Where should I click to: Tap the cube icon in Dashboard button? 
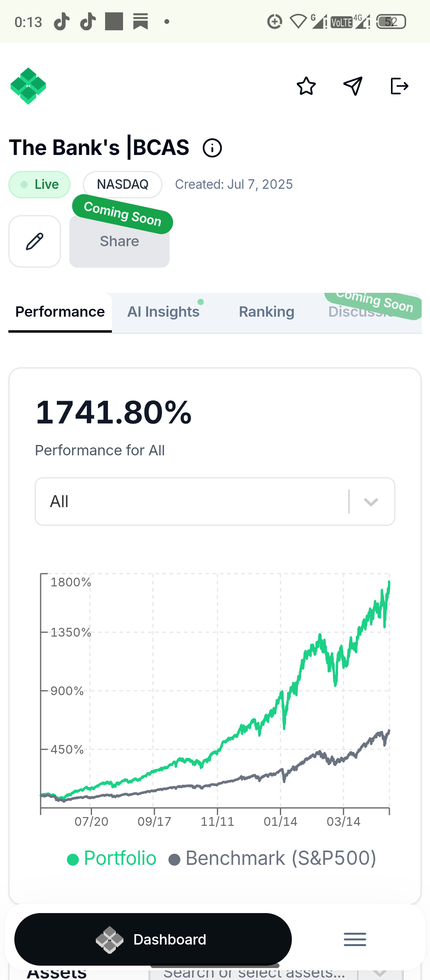click(x=110, y=940)
